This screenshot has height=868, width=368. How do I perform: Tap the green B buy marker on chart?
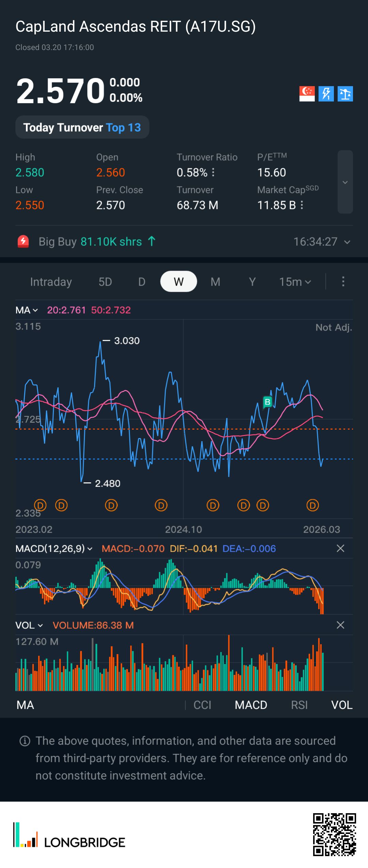267,402
